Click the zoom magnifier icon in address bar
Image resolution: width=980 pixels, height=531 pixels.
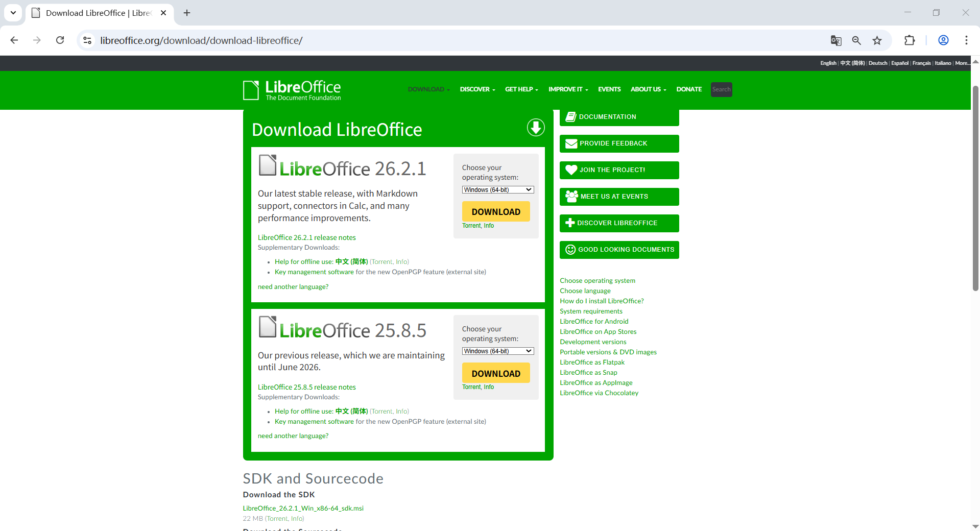[x=856, y=40]
